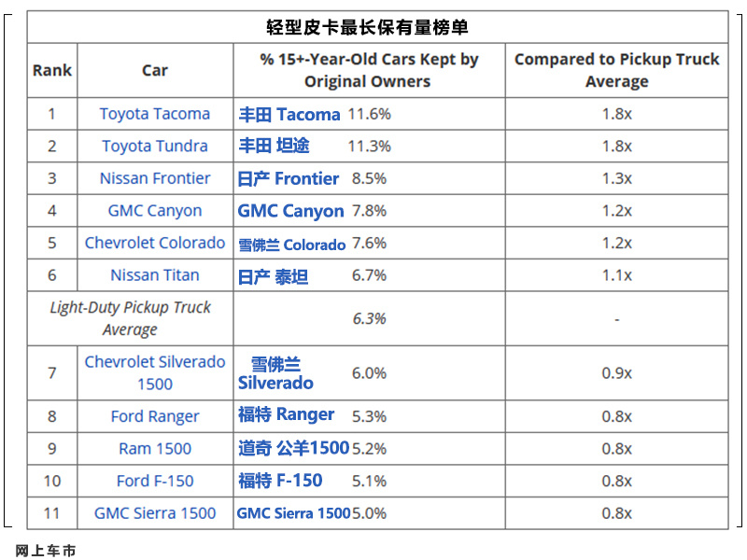The width and height of the screenshot is (747, 560).
Task: Open the Ford F-150 link
Action: tap(155, 481)
